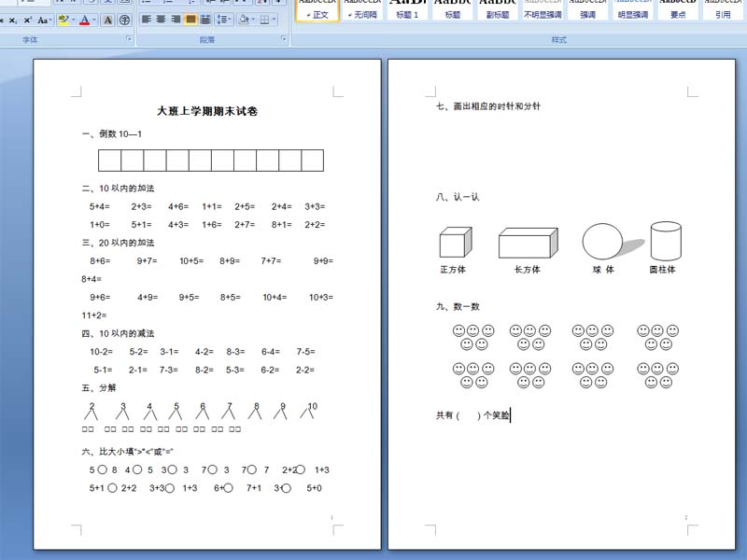The width and height of the screenshot is (747, 560).
Task: Click the equation 10-2=
Action: pyautogui.click(x=102, y=352)
